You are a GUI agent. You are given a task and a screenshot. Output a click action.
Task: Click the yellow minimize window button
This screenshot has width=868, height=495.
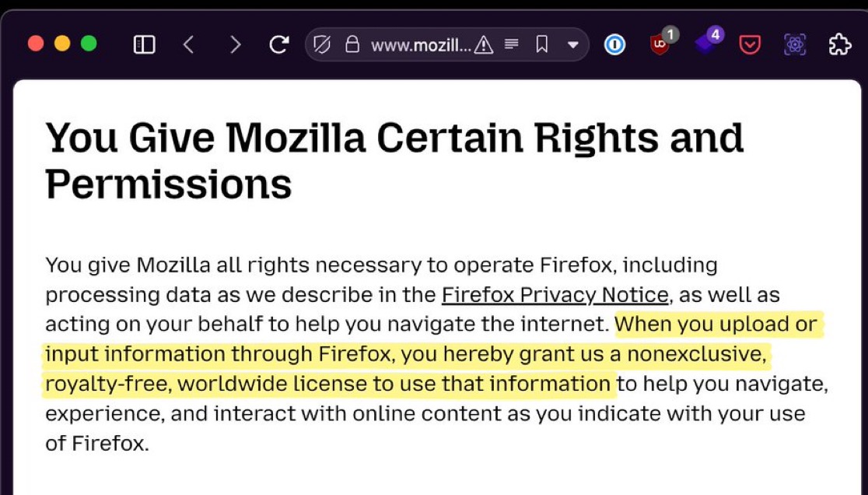tap(62, 43)
